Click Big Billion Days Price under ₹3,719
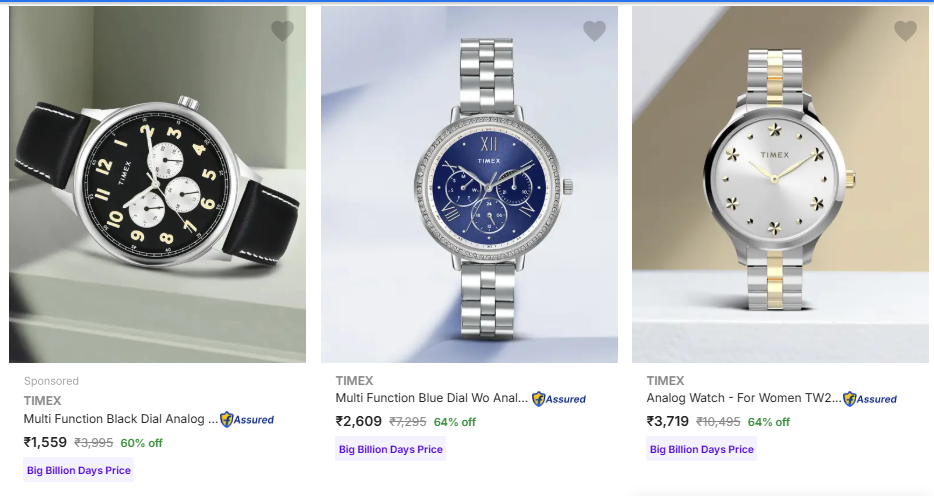The width and height of the screenshot is (934, 496). pos(702,450)
